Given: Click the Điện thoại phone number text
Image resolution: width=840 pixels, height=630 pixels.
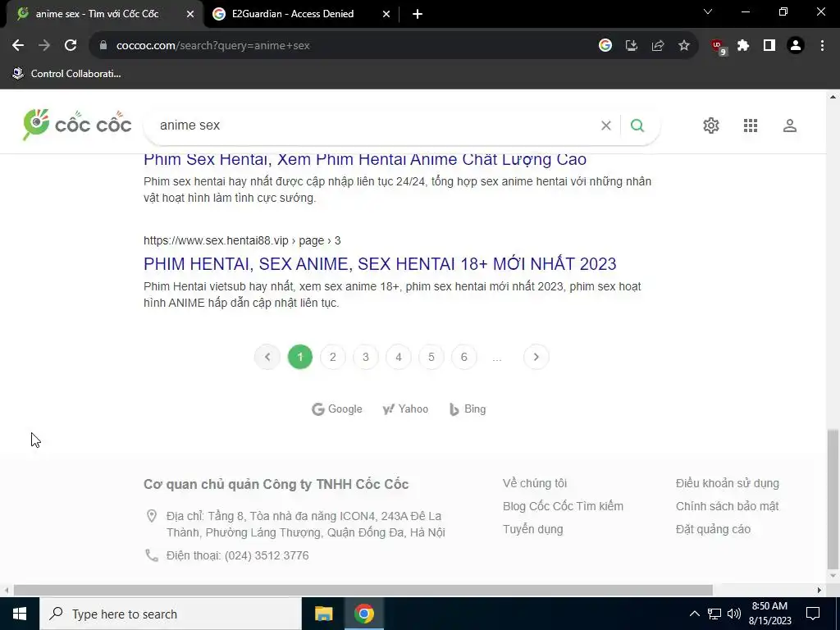Looking at the screenshot, I should coord(237,555).
